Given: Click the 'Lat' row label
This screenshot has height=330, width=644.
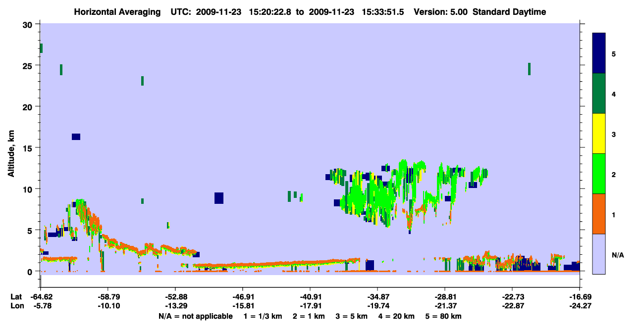Looking at the screenshot, I should pyautogui.click(x=16, y=297).
